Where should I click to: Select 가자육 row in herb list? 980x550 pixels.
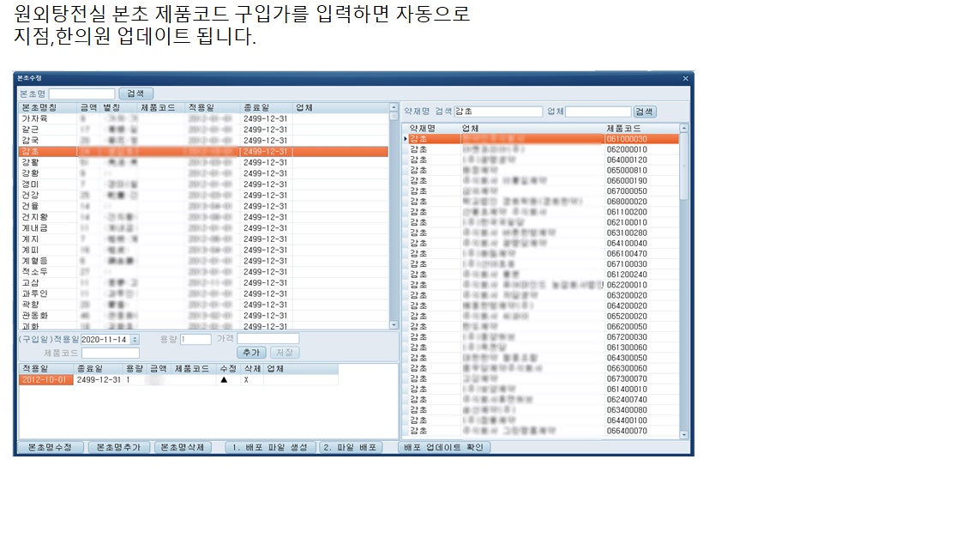[x=34, y=118]
